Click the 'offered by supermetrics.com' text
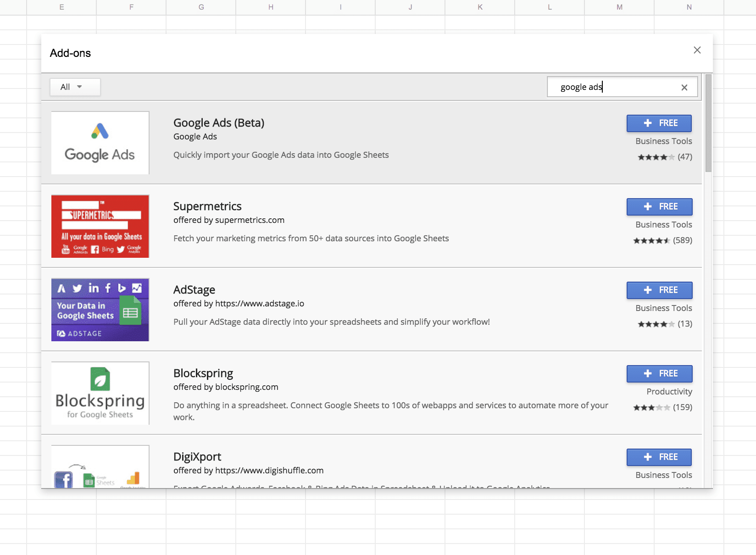The image size is (756, 555). (229, 220)
